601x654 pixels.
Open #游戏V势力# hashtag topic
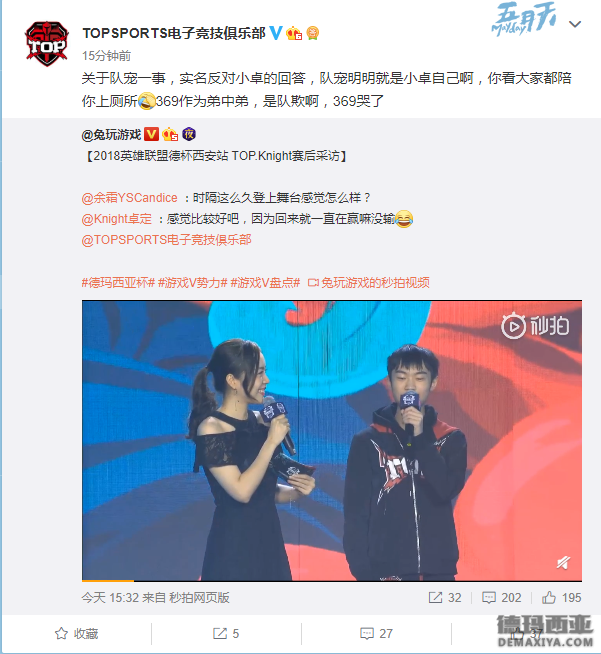193,283
